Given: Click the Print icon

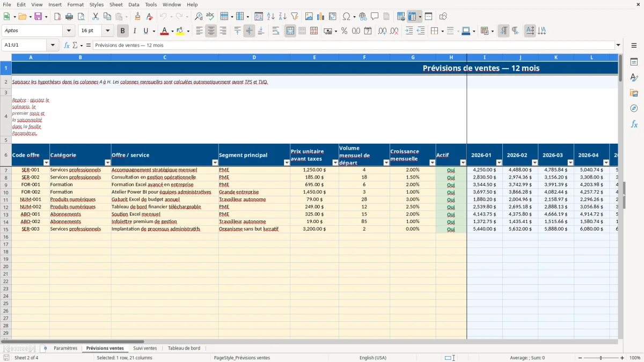Looking at the screenshot, I should click(69, 17).
